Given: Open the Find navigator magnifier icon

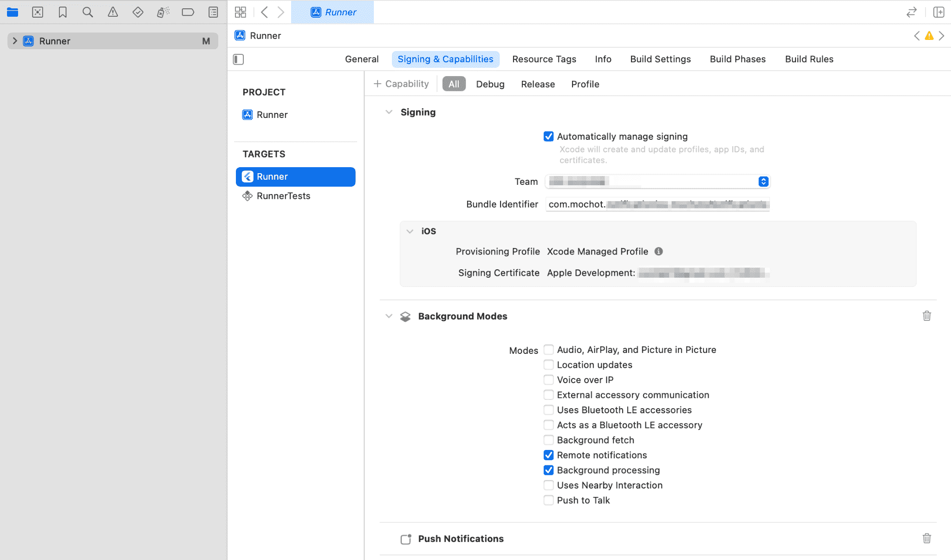Looking at the screenshot, I should [88, 12].
